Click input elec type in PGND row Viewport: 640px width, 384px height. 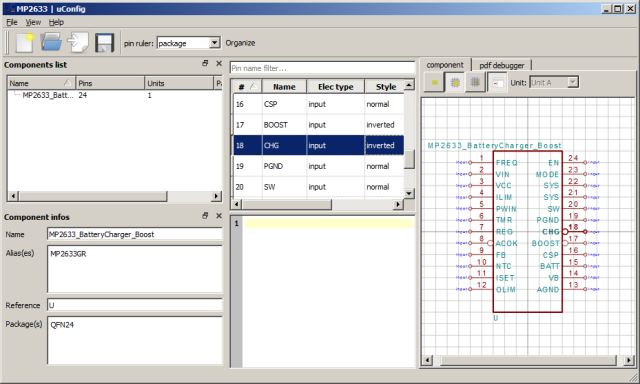click(x=336, y=166)
